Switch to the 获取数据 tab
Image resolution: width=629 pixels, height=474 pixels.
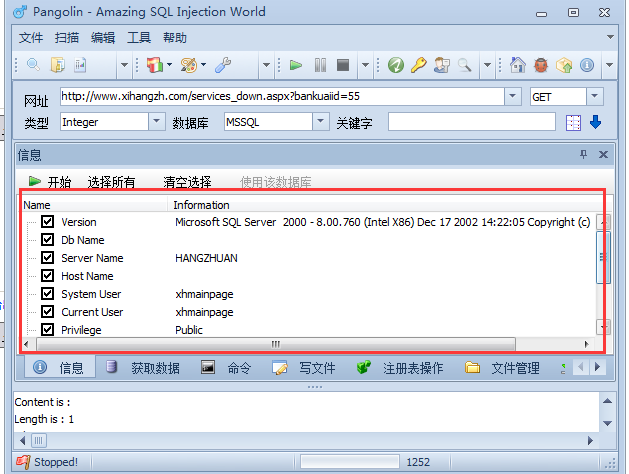point(143,368)
